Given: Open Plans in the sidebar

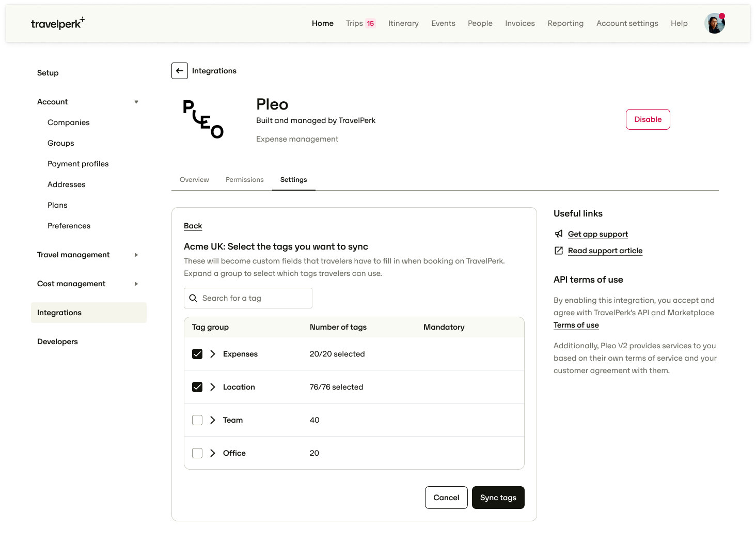Looking at the screenshot, I should 57,205.
